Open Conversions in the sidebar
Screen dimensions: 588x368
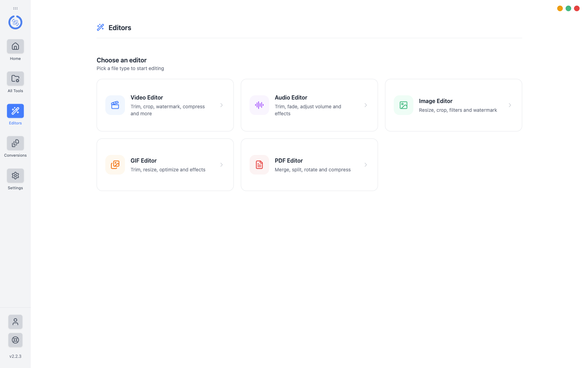[x=15, y=143]
